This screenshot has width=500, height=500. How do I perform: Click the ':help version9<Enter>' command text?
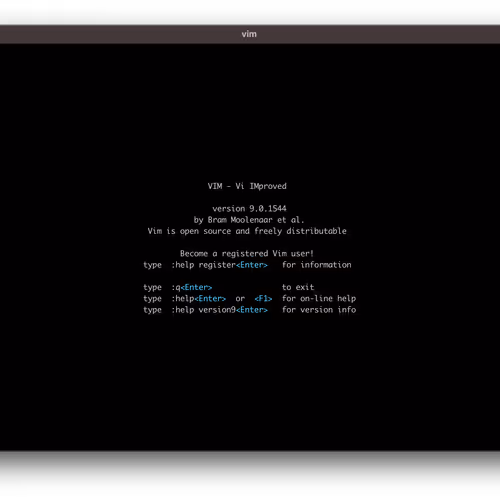(x=219, y=310)
